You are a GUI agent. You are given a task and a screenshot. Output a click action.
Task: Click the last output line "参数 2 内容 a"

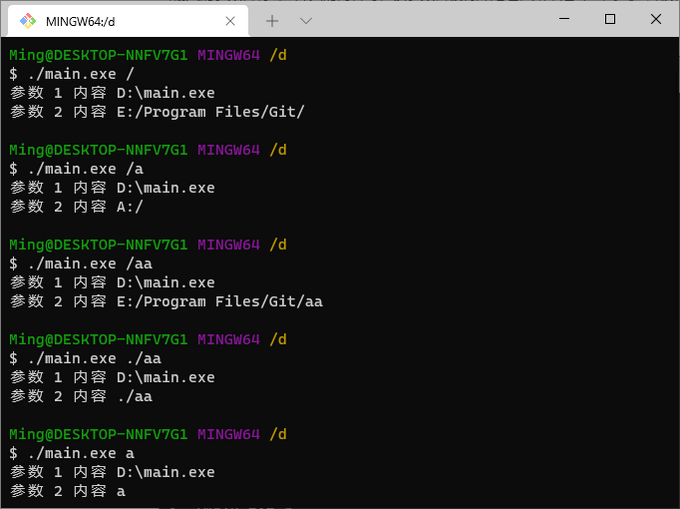click(68, 492)
